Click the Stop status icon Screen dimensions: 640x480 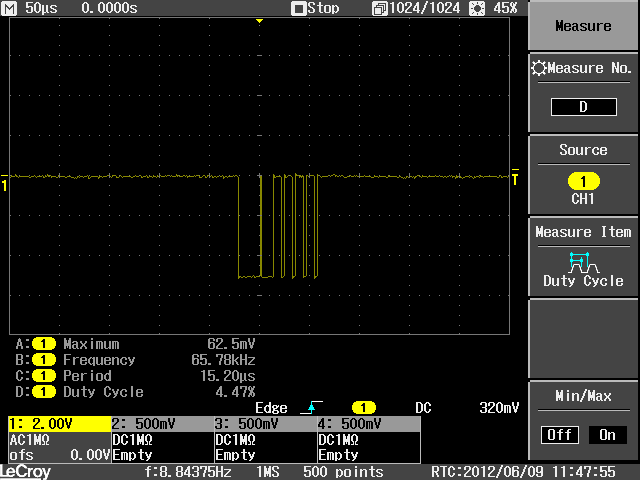[x=298, y=9]
